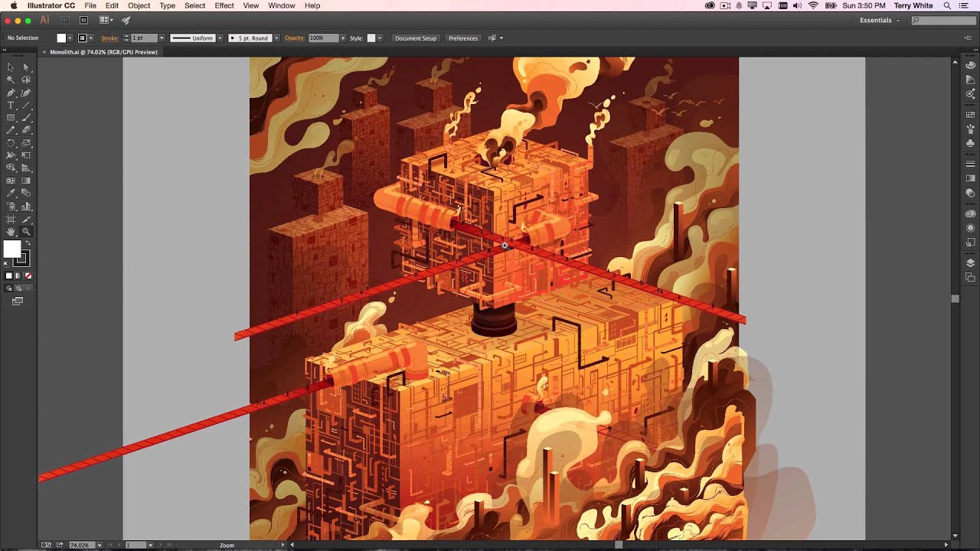
Task: Switch to Draw Normal mode
Action: coord(9,289)
